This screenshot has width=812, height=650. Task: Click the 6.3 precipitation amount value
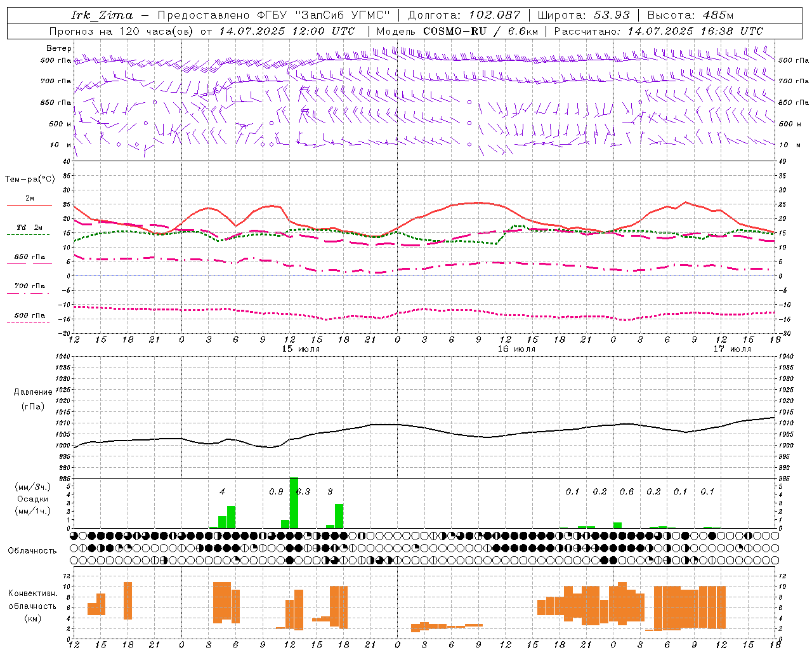click(304, 491)
